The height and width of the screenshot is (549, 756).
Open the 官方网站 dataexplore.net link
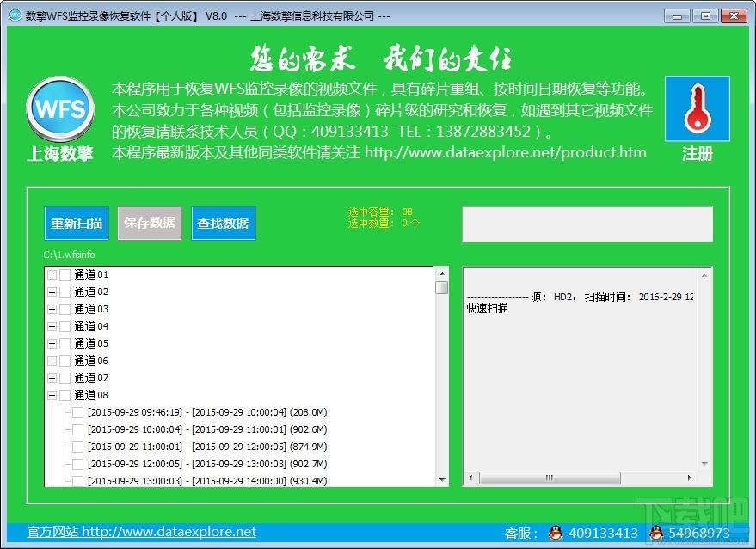[x=142, y=532]
